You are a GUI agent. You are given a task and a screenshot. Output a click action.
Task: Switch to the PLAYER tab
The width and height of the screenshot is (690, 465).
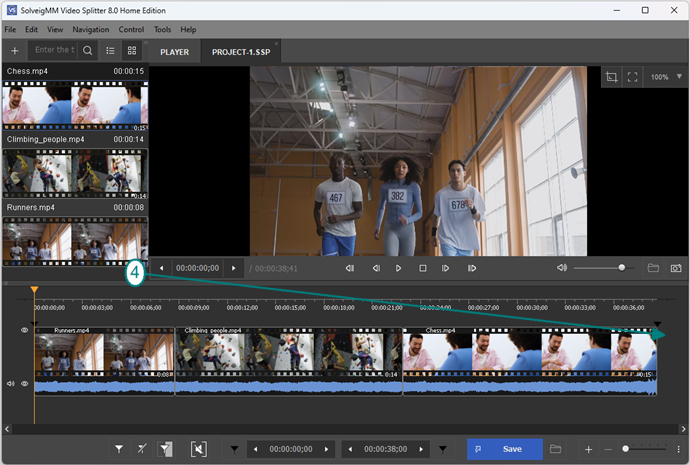point(175,52)
